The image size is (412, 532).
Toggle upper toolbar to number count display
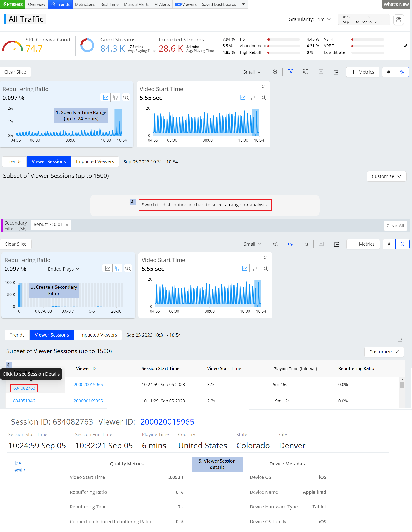coord(388,72)
